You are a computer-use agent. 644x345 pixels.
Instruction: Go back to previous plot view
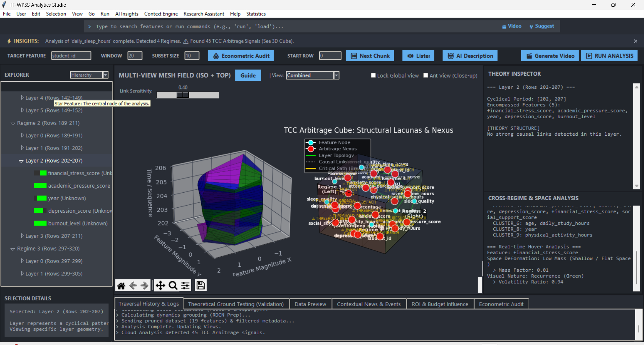(x=133, y=285)
